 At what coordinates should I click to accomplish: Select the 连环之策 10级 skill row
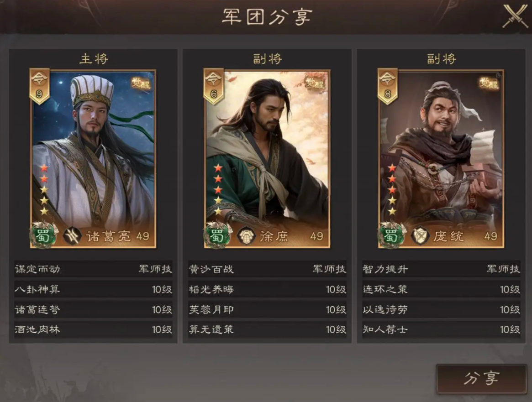[442, 289]
